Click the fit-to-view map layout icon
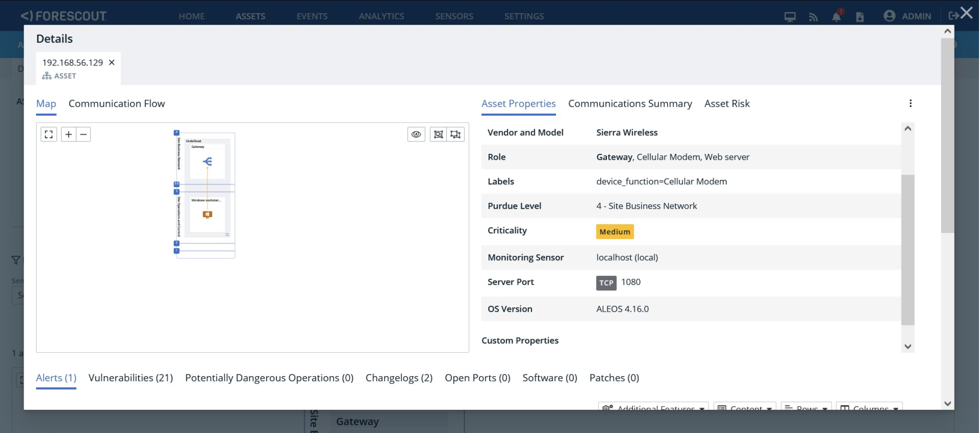 (x=438, y=134)
